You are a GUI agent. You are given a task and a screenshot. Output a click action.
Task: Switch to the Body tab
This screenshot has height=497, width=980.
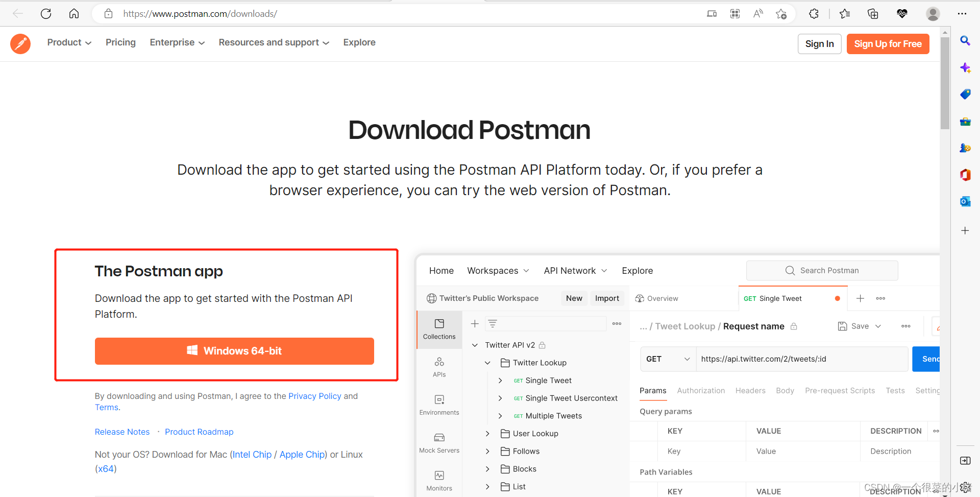(785, 391)
